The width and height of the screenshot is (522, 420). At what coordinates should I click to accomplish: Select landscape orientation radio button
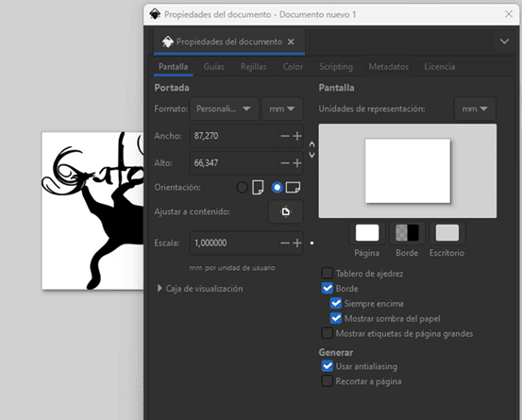coord(277,188)
